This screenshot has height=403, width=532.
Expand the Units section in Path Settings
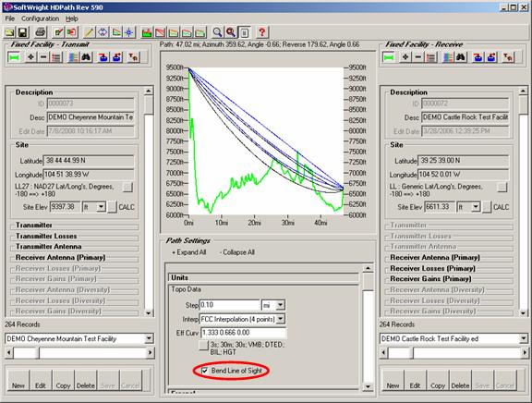[263, 277]
